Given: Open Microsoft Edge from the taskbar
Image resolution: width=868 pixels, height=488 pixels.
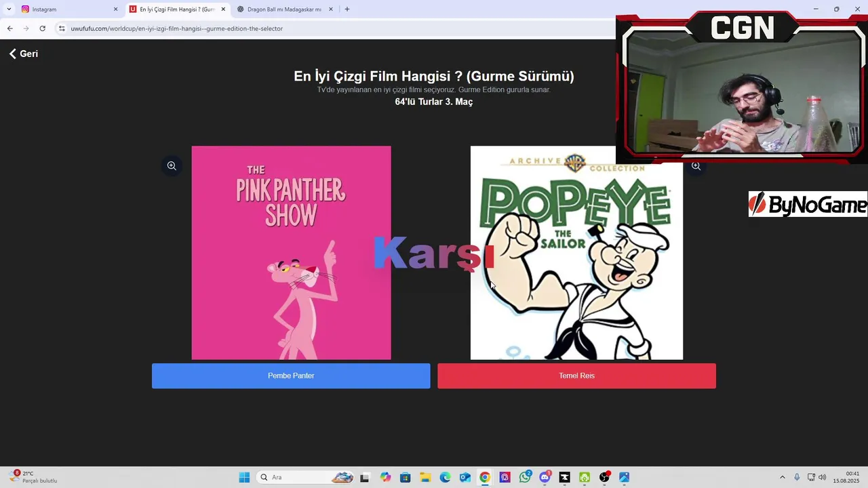Looking at the screenshot, I should click(x=445, y=477).
